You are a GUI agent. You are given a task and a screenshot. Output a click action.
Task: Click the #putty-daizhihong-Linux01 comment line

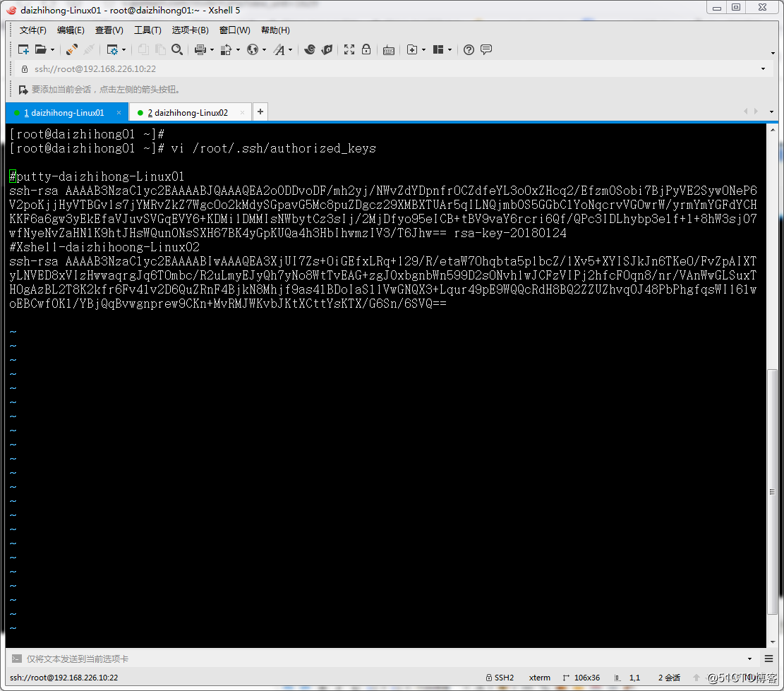pyautogui.click(x=97, y=176)
